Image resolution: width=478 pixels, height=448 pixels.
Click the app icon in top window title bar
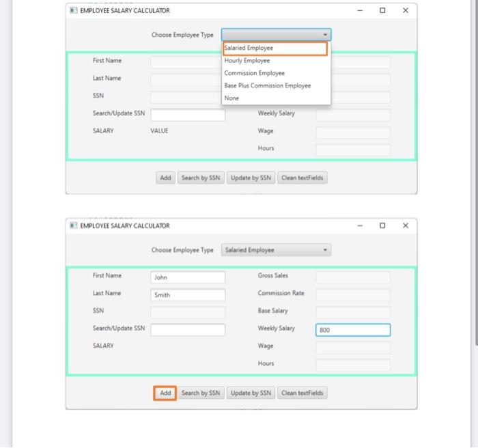pyautogui.click(x=73, y=10)
